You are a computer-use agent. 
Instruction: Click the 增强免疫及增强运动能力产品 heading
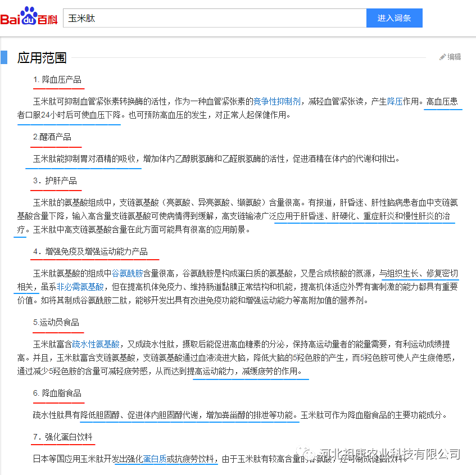point(94,252)
